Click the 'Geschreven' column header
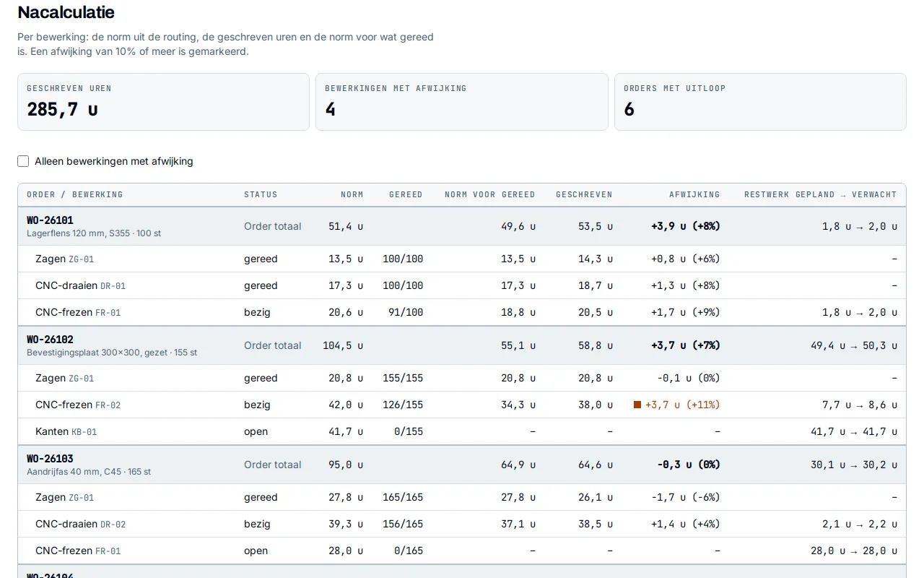 click(584, 194)
